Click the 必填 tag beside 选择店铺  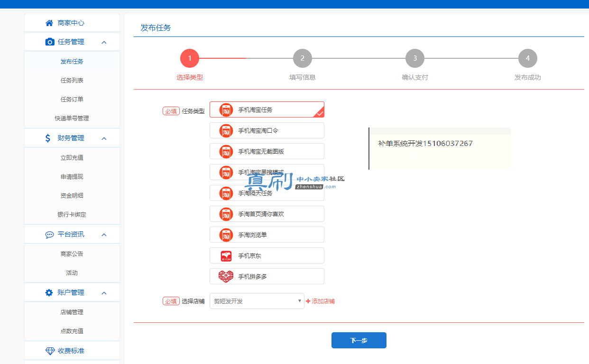point(171,301)
